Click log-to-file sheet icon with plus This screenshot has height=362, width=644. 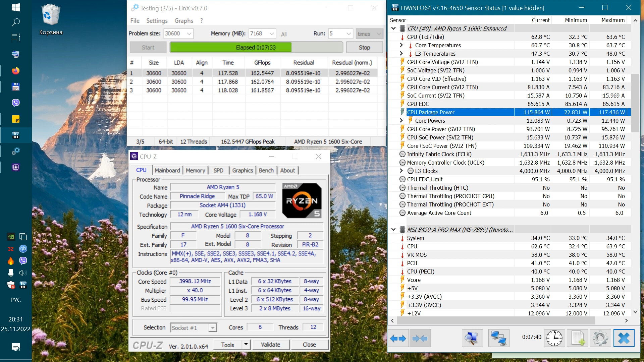[578, 339]
